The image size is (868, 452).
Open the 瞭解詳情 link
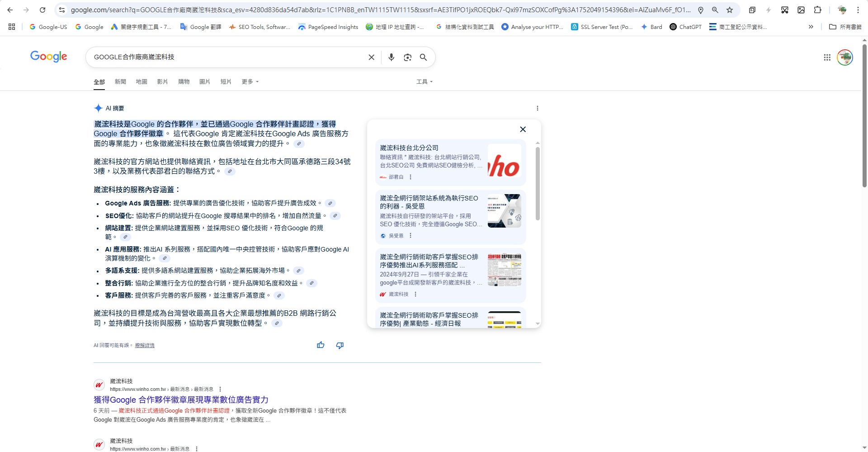tap(144, 345)
